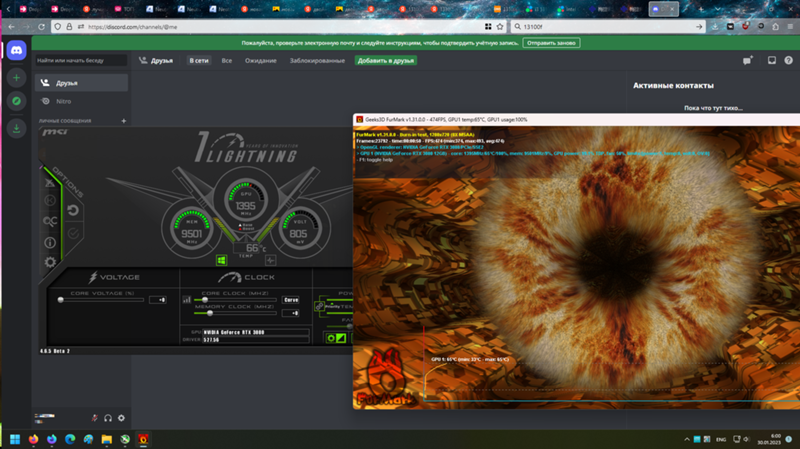The image size is (800, 449).
Task: Open Discord home direct messages icon
Action: 16,51
